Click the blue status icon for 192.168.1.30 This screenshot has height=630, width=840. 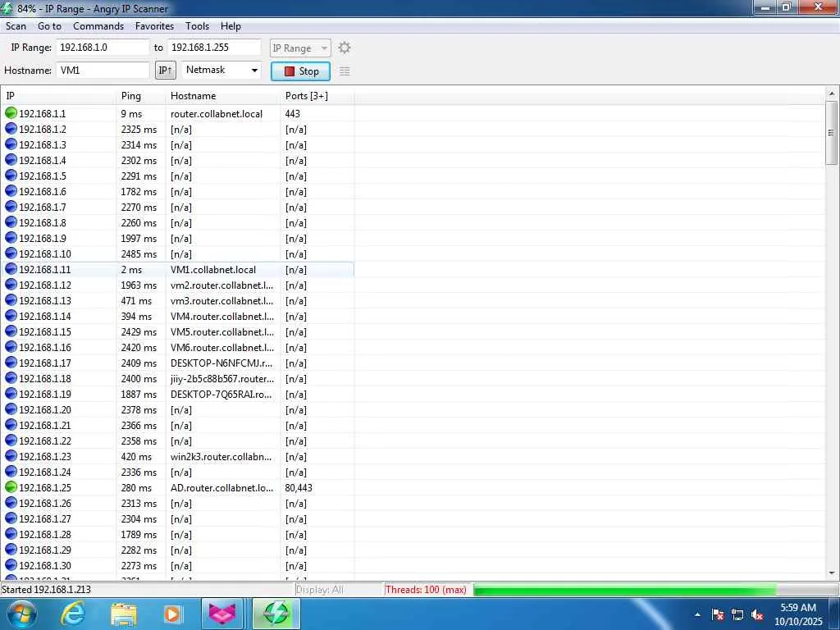(x=11, y=564)
